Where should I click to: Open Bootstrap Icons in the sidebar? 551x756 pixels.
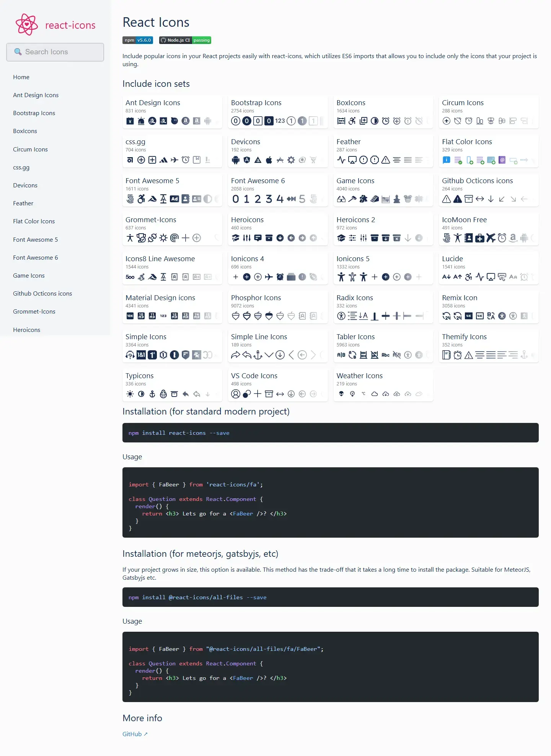[x=34, y=113]
